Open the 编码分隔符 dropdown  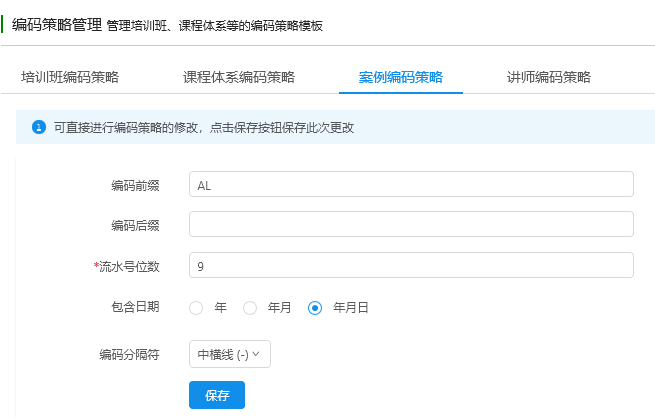[230, 354]
